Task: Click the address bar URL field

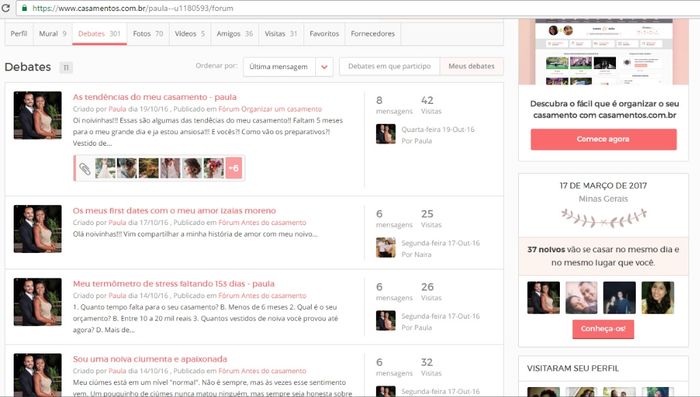Action: point(357,8)
